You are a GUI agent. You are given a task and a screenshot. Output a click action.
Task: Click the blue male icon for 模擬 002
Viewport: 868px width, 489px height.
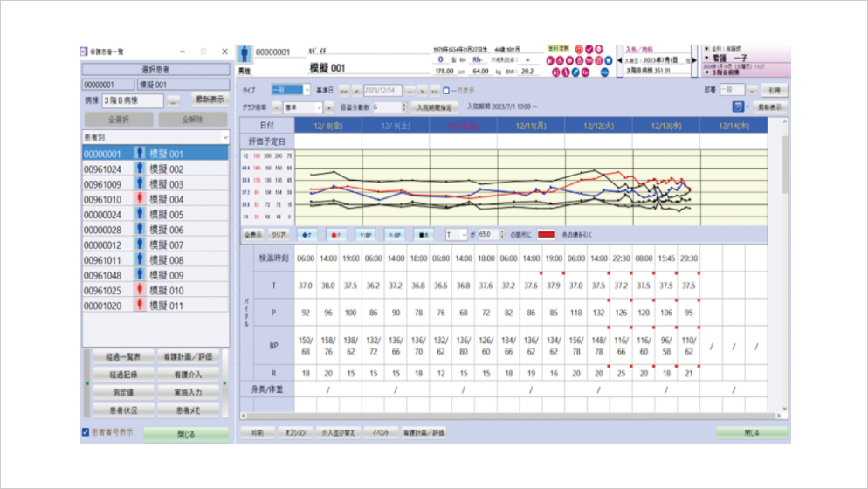139,169
